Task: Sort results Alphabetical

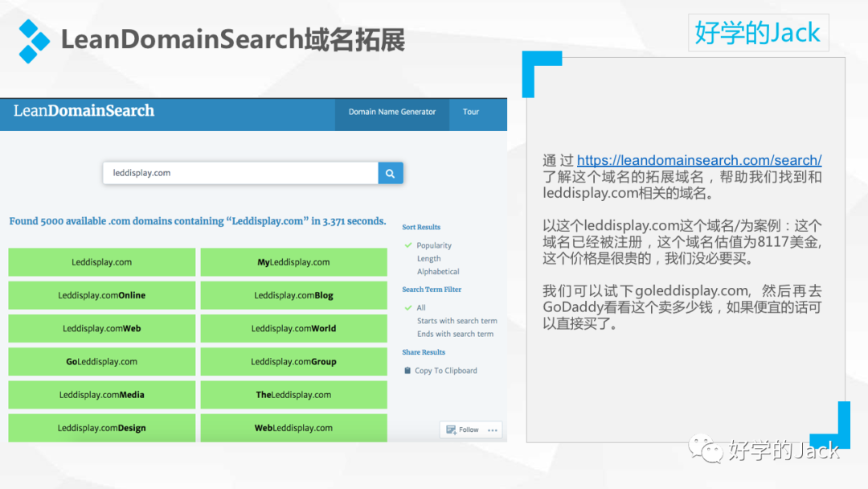Action: (438, 271)
